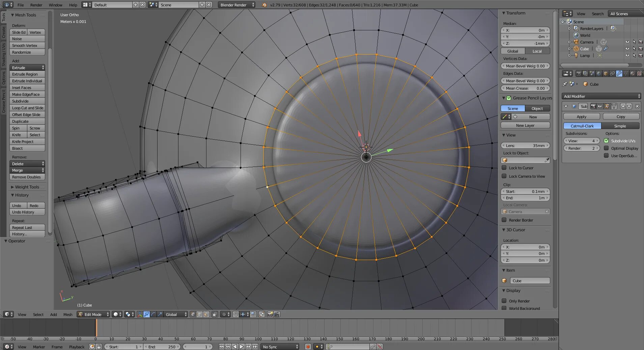Enable the Optimal Display checkbox
The width and height of the screenshot is (644, 350).
(606, 148)
